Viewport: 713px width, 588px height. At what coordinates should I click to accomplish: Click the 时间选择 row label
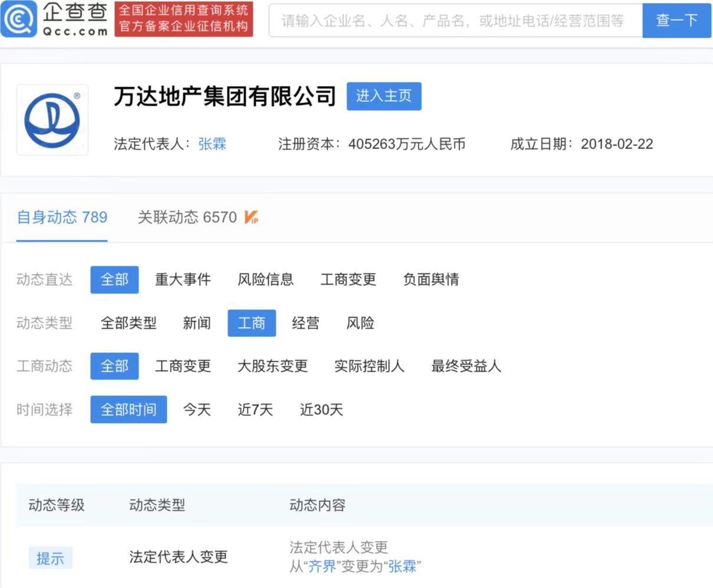point(44,409)
